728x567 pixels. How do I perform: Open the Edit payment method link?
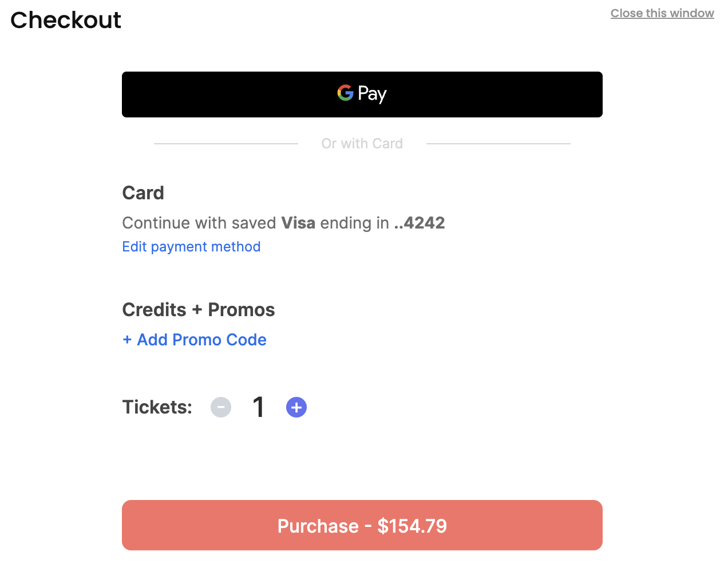(x=191, y=247)
